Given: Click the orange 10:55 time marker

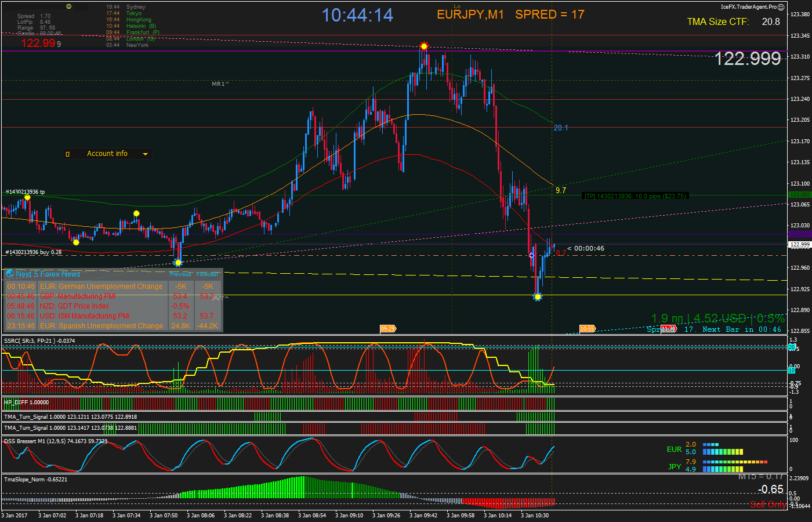Looking at the screenshot, I should pos(587,329).
